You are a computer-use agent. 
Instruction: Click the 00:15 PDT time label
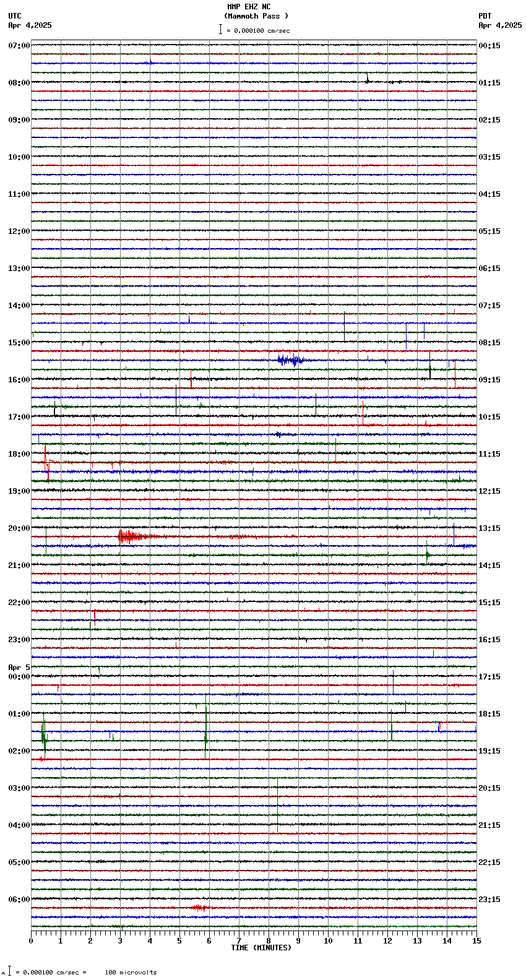(x=489, y=46)
